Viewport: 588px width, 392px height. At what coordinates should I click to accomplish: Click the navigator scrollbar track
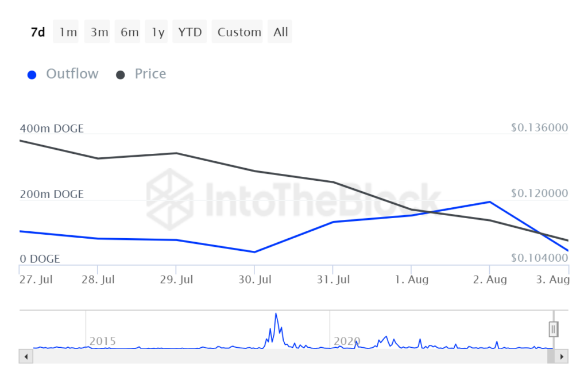tap(287, 356)
